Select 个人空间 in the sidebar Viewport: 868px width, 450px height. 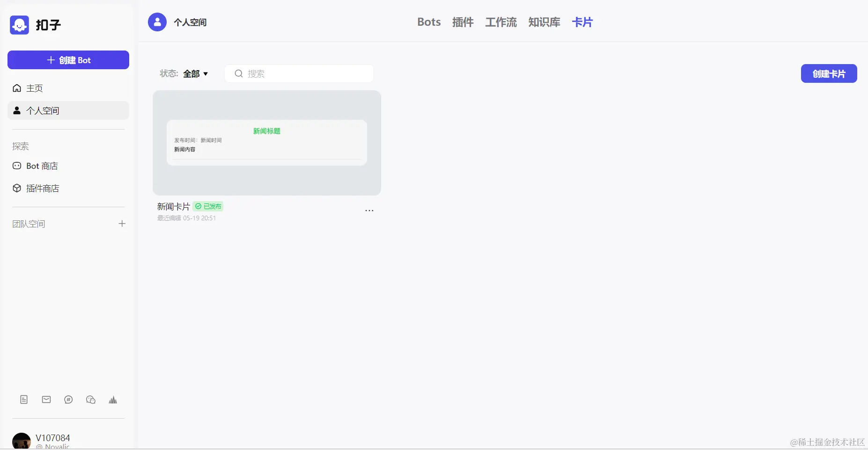coord(68,110)
